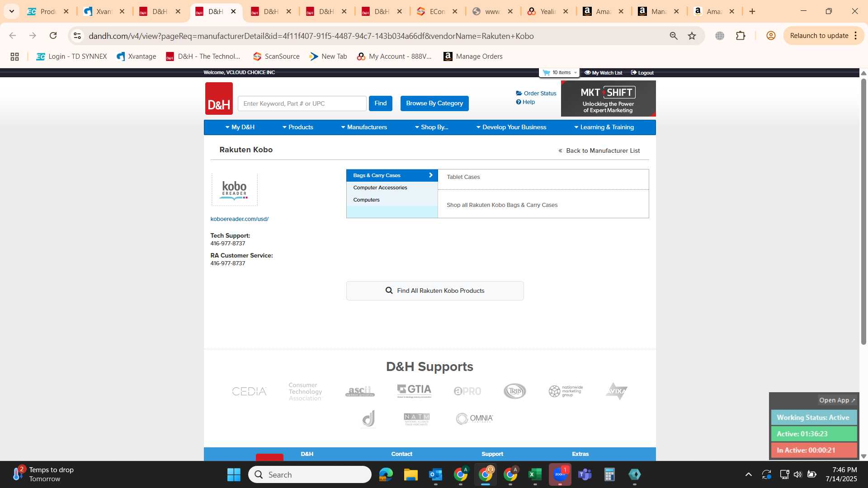The width and height of the screenshot is (868, 488).
Task: Open ScanSource bookmark
Action: point(276,56)
